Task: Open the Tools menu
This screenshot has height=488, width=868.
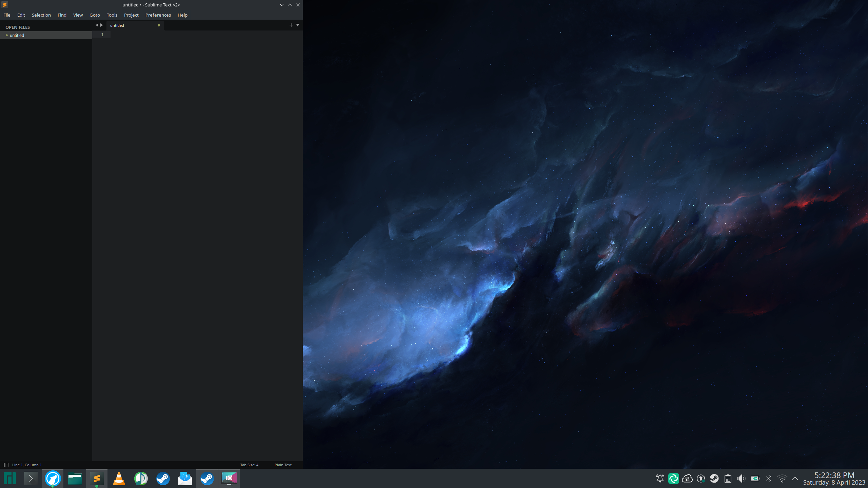Action: pos(112,15)
